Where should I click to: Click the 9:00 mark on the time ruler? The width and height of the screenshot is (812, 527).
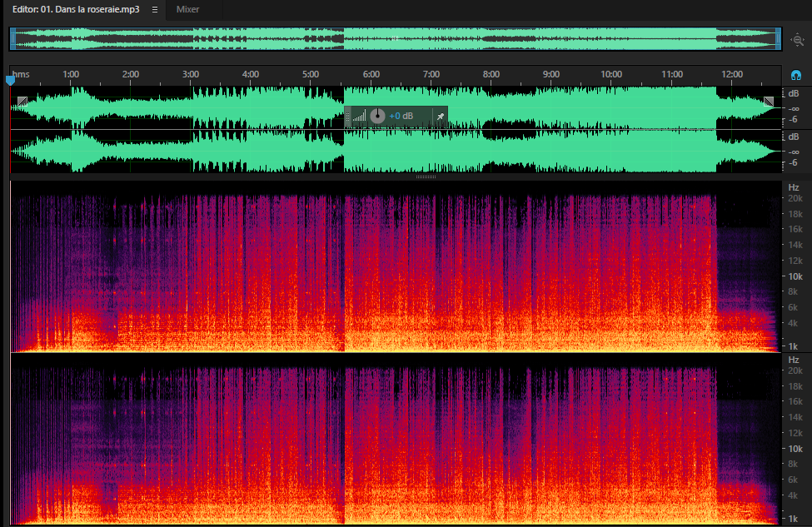coord(551,75)
